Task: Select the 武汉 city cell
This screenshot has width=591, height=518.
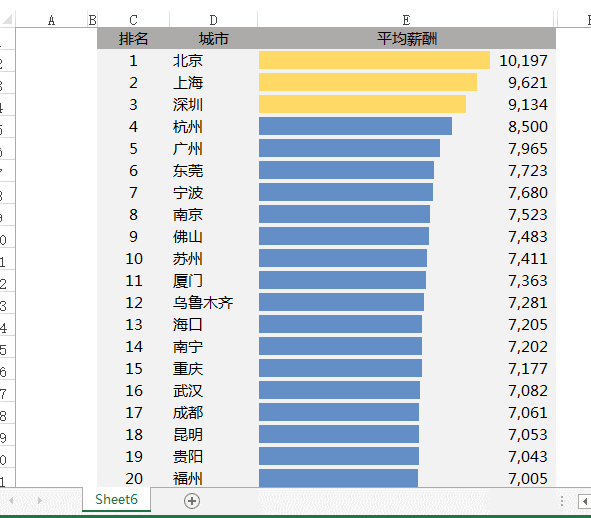Action: click(x=213, y=390)
